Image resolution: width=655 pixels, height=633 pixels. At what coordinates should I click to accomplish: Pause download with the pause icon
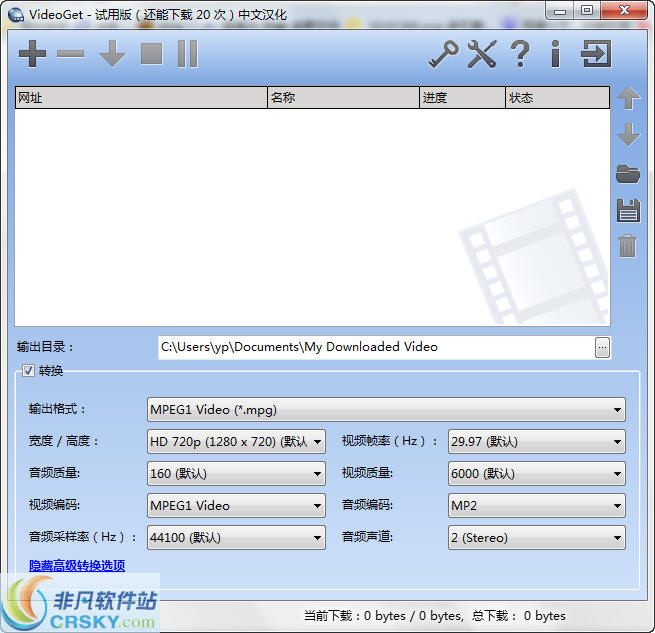(x=188, y=53)
